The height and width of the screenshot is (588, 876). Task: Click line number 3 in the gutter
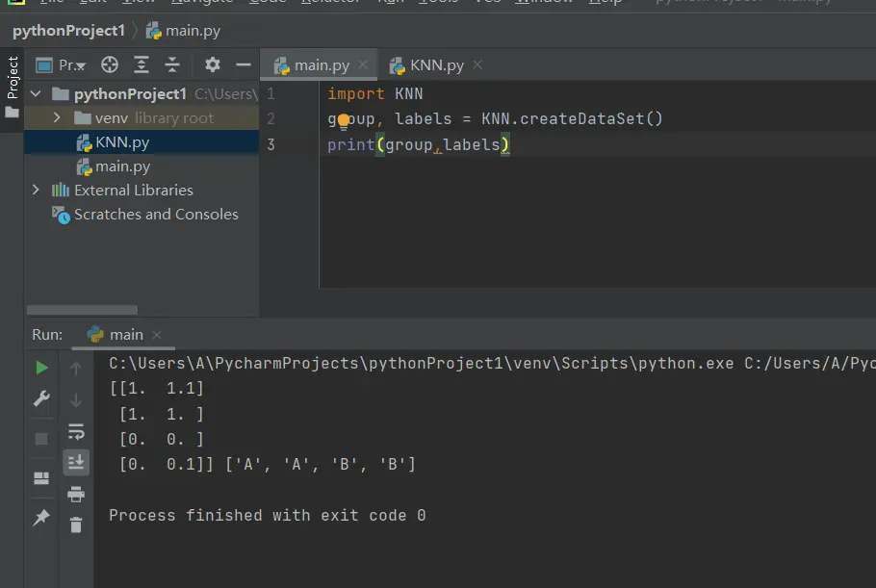pyautogui.click(x=271, y=144)
